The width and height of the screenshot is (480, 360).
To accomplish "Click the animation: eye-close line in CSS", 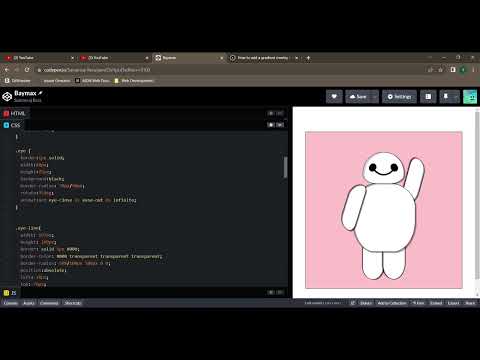I will 78,200.
